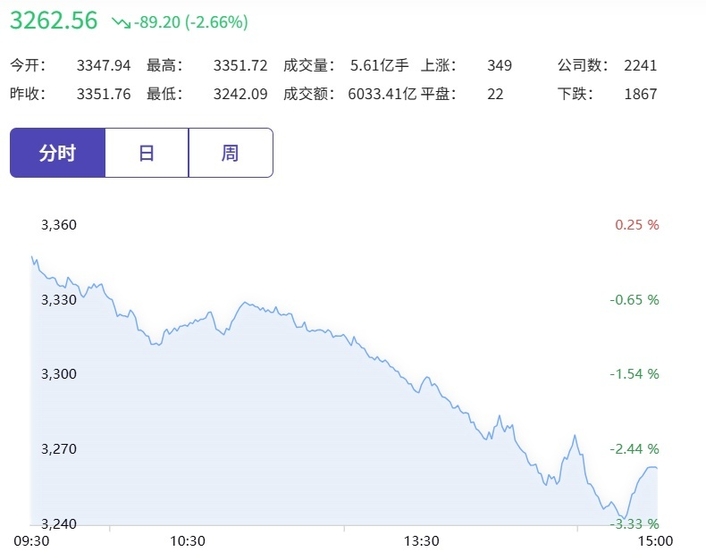706x560 pixels.
Task: Click the 成交量 5.61亿手 figure
Action: (379, 66)
